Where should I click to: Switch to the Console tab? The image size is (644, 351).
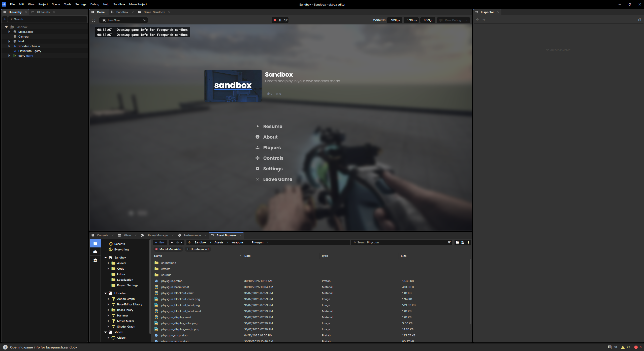tap(102, 235)
